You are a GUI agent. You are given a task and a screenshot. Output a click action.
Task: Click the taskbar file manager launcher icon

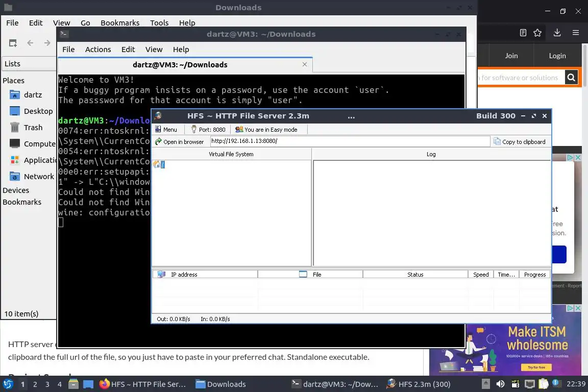point(73,384)
